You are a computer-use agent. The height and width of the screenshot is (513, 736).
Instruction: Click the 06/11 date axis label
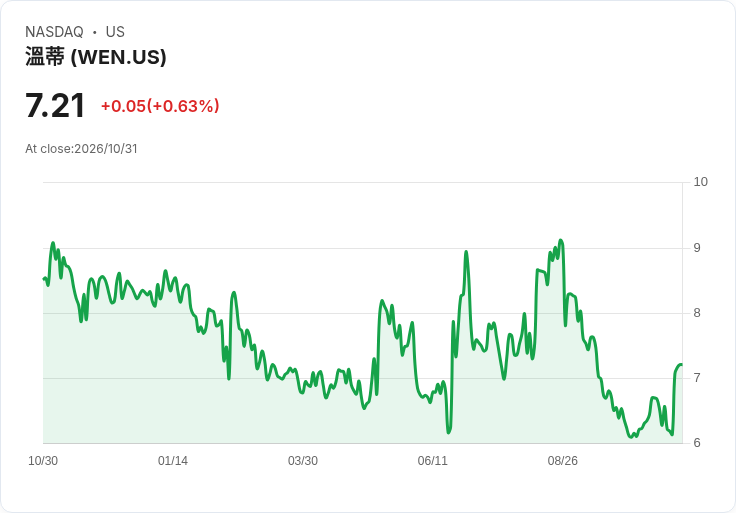(x=432, y=460)
